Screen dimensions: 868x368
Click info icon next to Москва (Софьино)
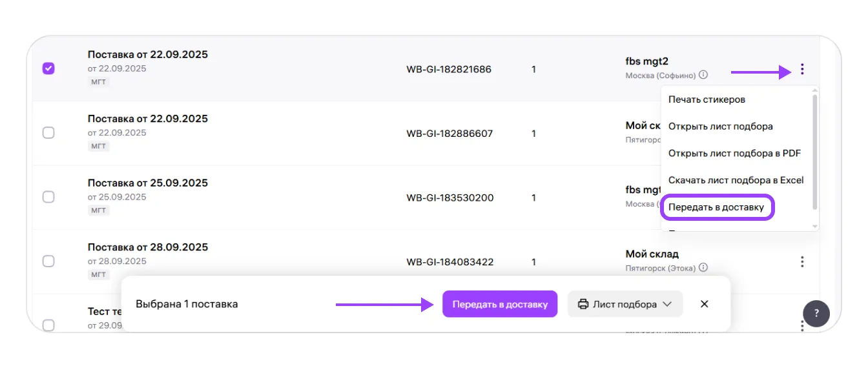[703, 75]
